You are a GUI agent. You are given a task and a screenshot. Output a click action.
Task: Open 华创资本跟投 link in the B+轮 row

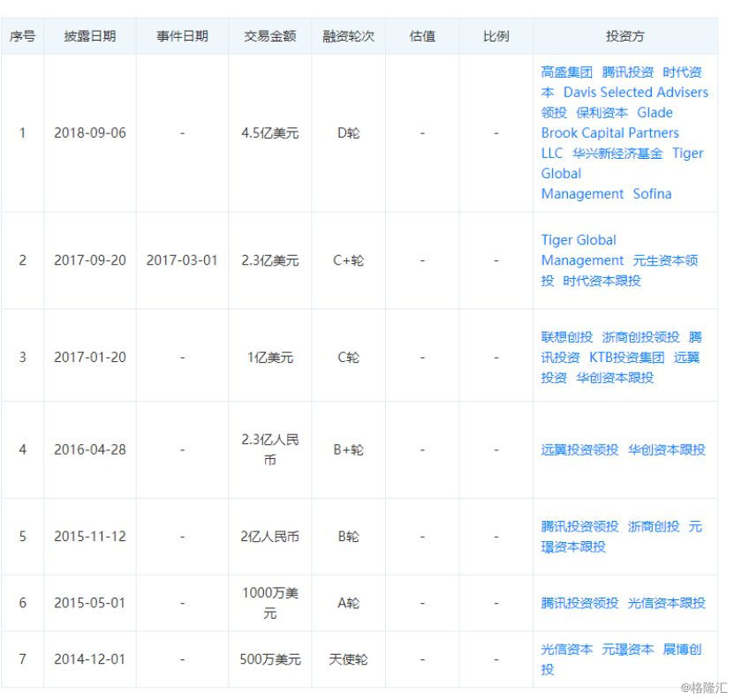click(667, 449)
